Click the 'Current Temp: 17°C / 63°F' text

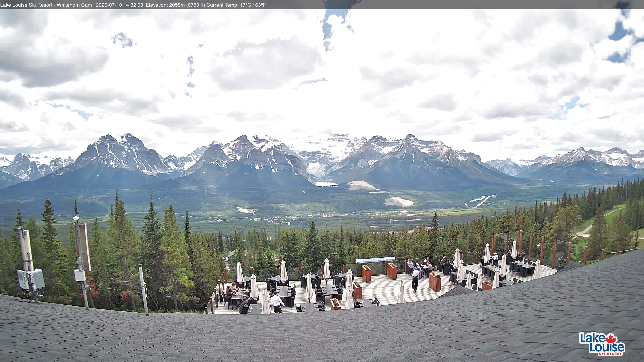[236, 5]
